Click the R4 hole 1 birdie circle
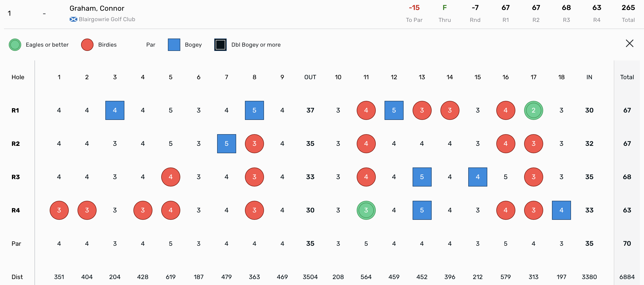The image size is (644, 285). [59, 210]
